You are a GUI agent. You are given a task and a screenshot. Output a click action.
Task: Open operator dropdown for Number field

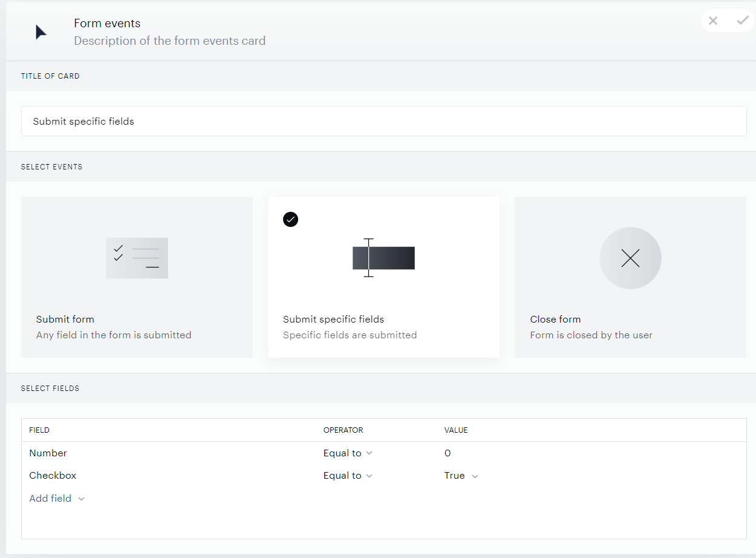[x=348, y=453]
